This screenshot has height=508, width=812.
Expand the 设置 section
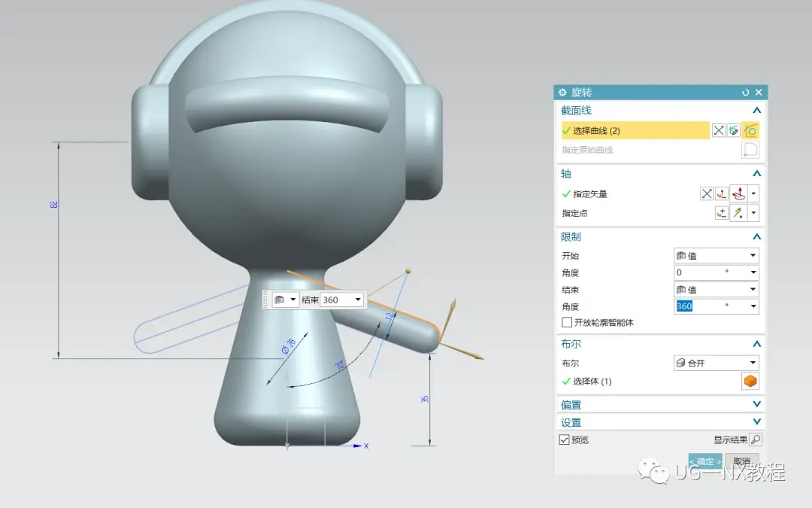[x=756, y=422]
